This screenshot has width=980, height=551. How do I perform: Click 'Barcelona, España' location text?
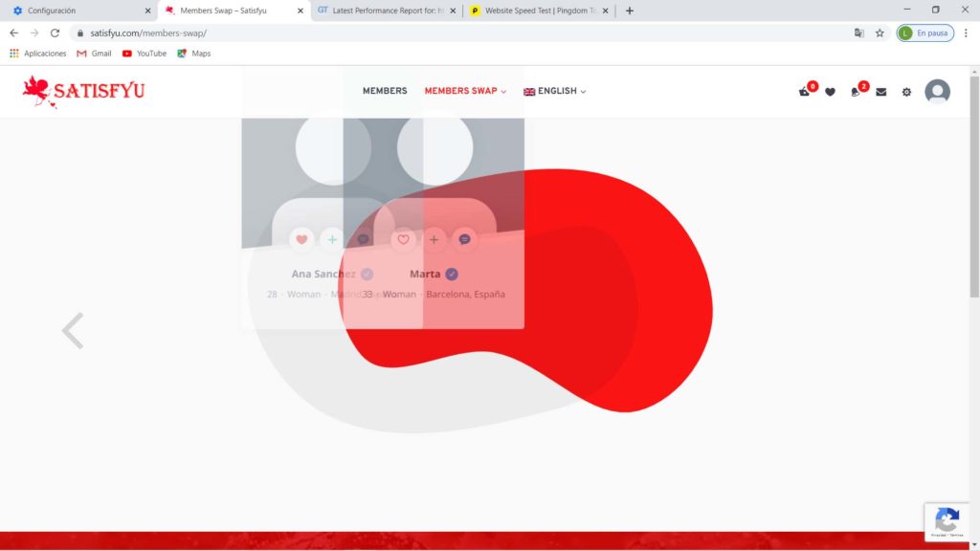[x=466, y=295]
